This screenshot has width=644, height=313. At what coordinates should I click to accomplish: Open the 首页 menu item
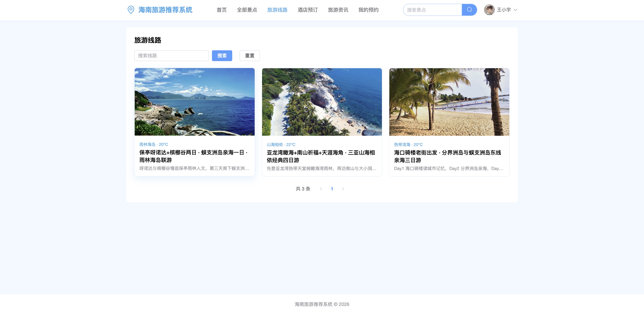click(221, 10)
